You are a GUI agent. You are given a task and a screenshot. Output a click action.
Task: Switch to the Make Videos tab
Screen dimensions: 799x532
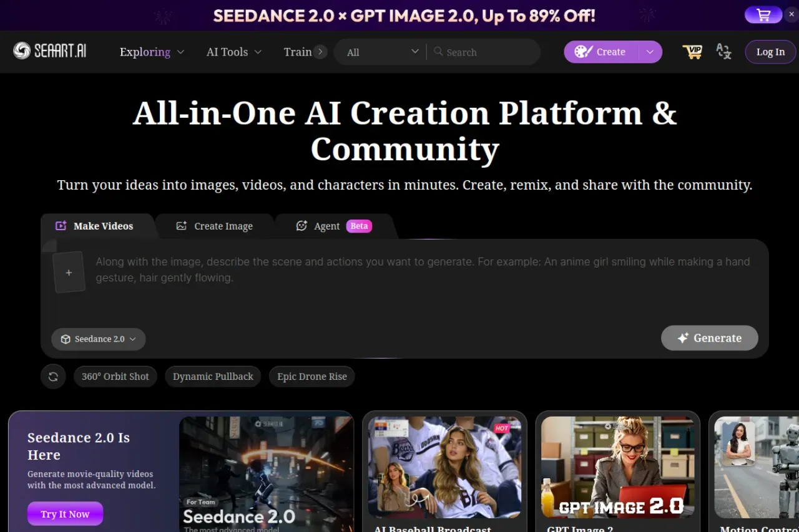94,226
